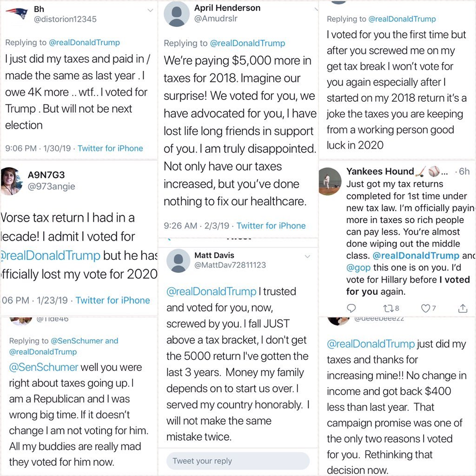Like the Yankees Hound tweet via heart icon
476x476 pixels.
pos(425,309)
